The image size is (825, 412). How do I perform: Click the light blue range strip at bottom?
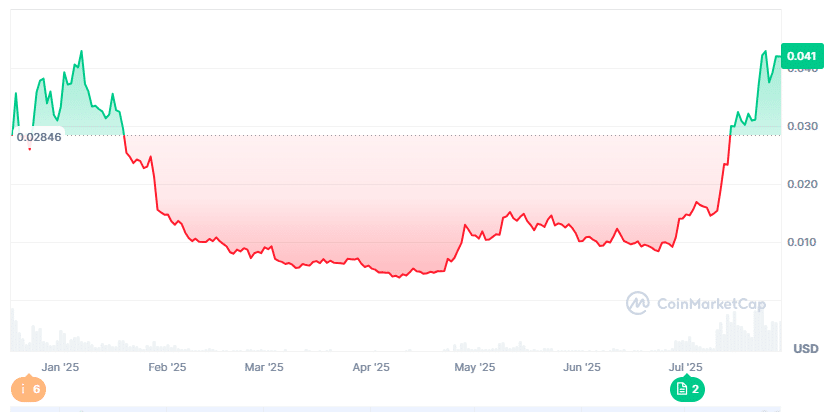point(400,408)
